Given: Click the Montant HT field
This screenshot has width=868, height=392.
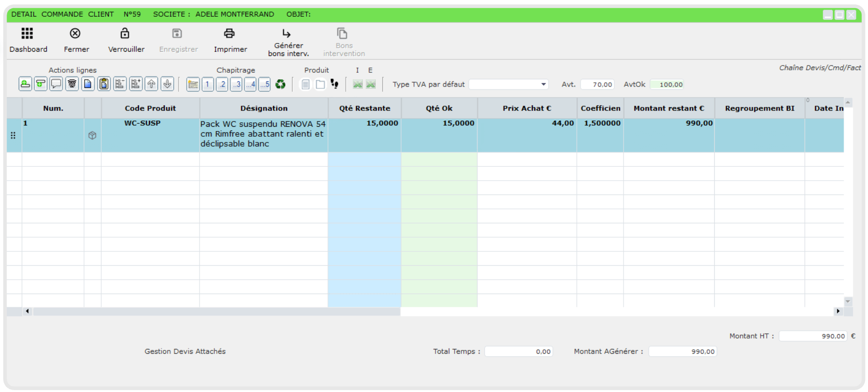Looking at the screenshot, I should pyautogui.click(x=813, y=336).
